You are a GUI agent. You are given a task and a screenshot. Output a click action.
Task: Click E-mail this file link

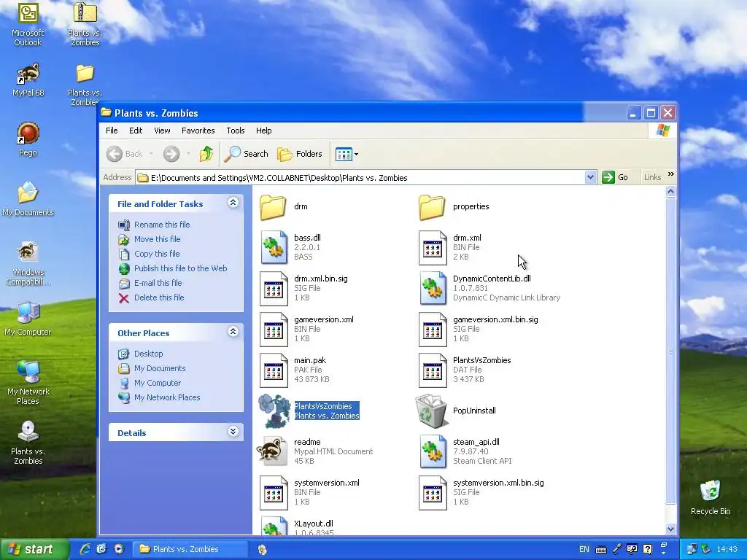coord(158,283)
